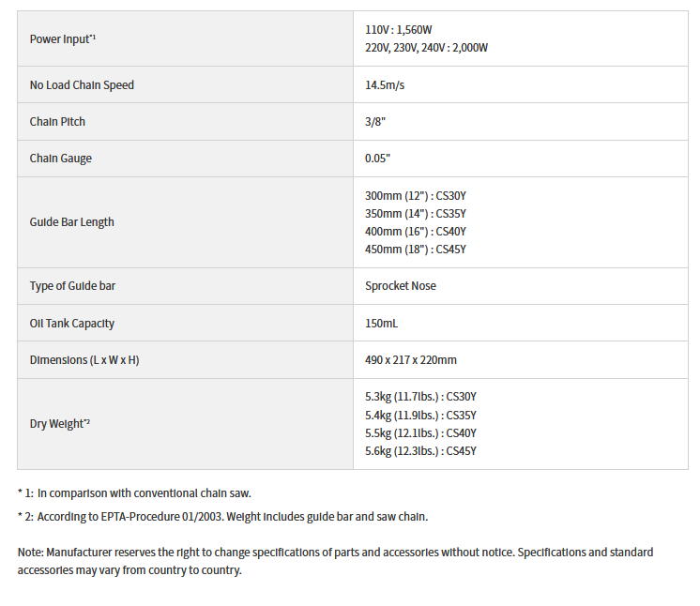
Task: Click the Chain Gauge label
Action: pyautogui.click(x=61, y=159)
